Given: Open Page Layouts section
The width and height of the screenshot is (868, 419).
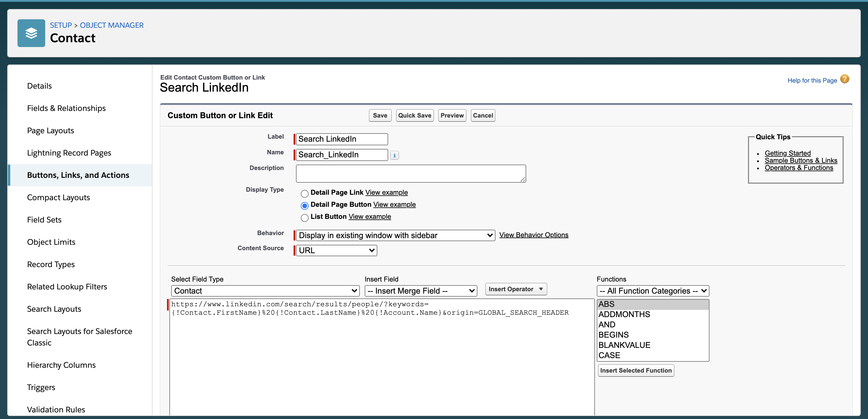Looking at the screenshot, I should pos(51,131).
